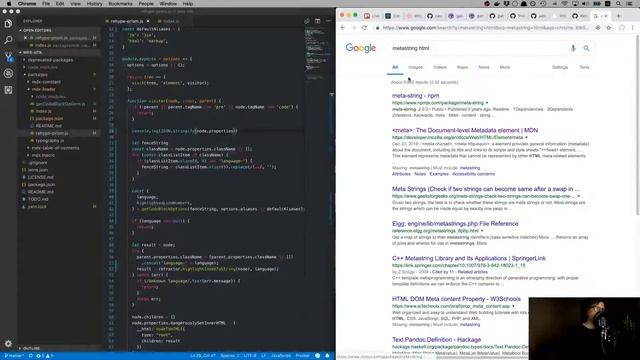Open typography.js in Explorer
This screenshot has width=640, height=360.
[x=49, y=141]
